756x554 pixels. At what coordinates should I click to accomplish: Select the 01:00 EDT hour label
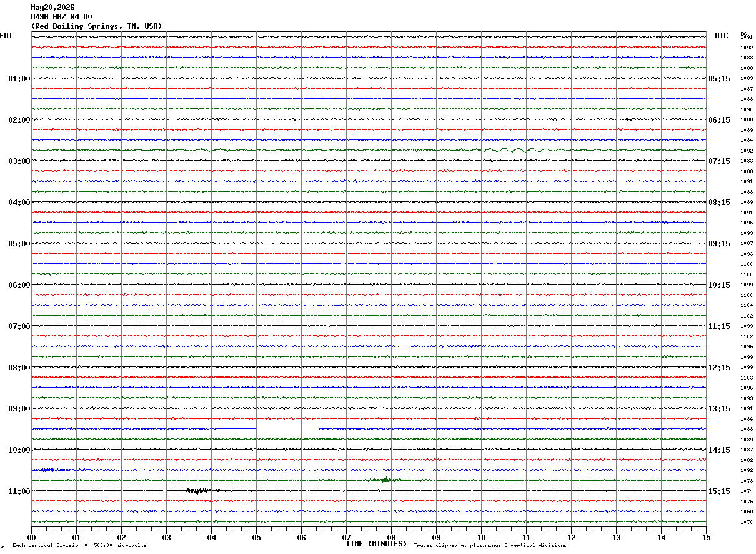tap(19, 79)
